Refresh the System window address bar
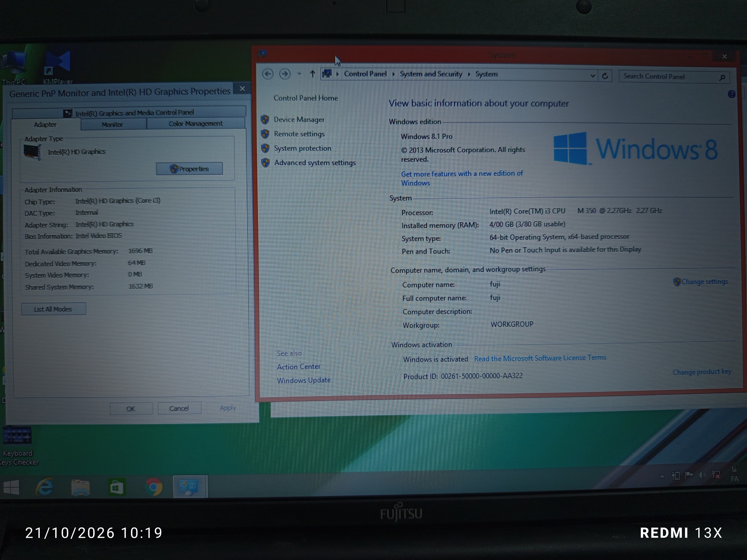 (605, 76)
